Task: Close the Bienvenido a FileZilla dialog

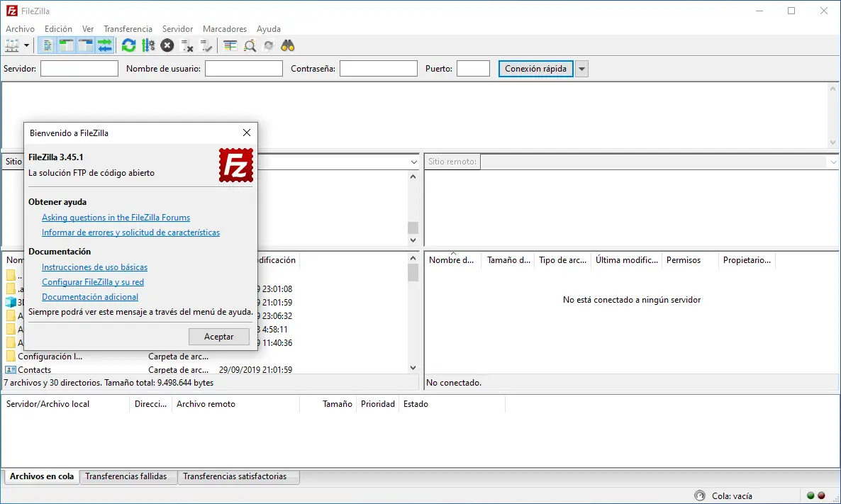Action: pos(247,133)
